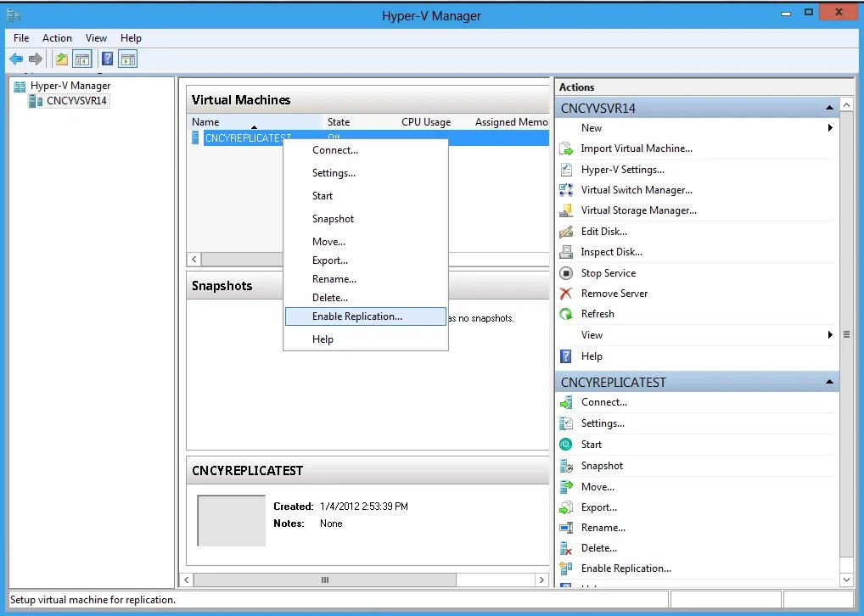The width and height of the screenshot is (864, 616).
Task: Click the Up one level folder icon
Action: [x=62, y=59]
